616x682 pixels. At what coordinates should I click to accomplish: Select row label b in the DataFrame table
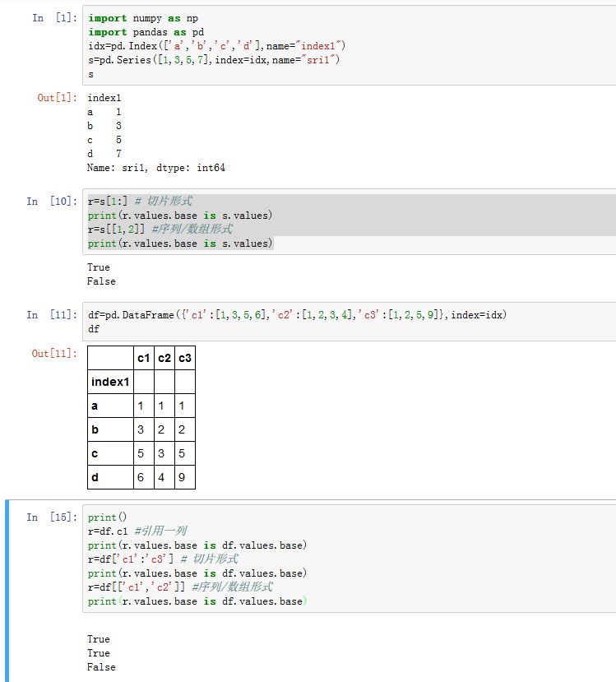click(95, 429)
